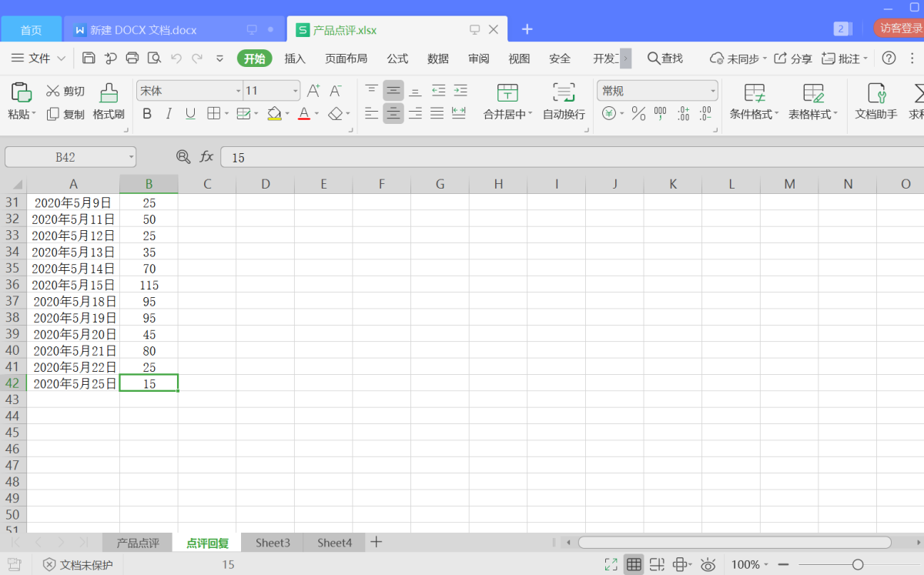
Task: Click the eye protection mode icon in status bar
Action: click(x=708, y=565)
